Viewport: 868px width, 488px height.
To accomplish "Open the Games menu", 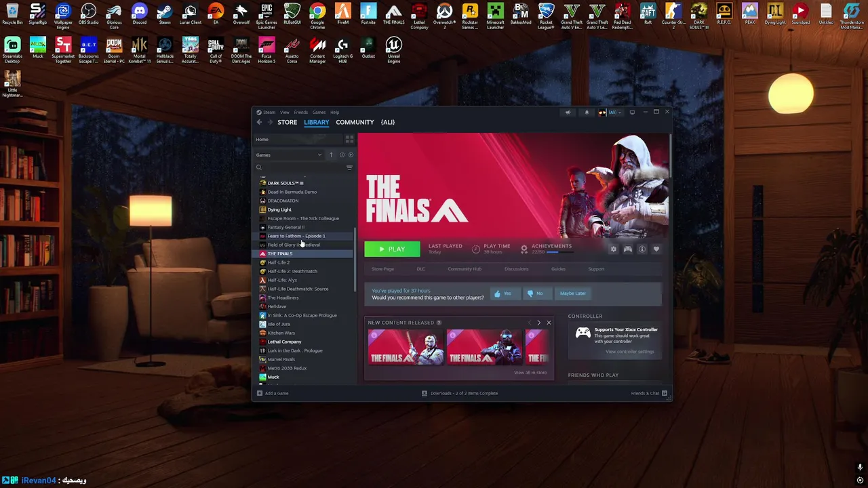I will [x=319, y=113].
